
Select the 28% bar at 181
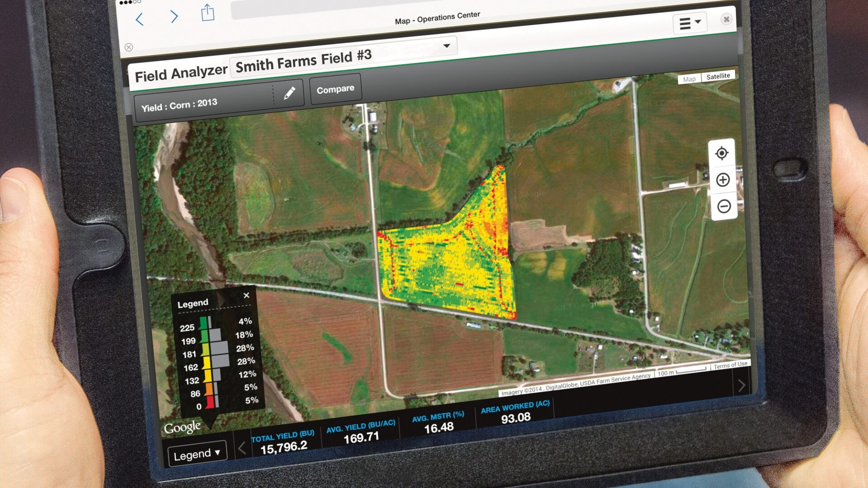219,348
